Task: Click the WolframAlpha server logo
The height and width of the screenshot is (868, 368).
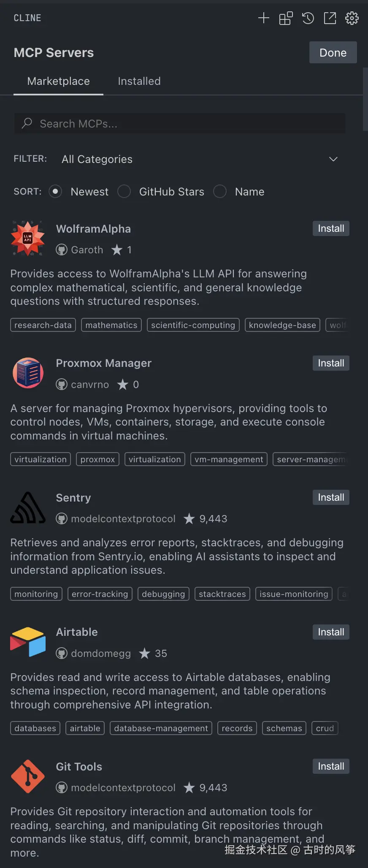Action: [x=28, y=239]
